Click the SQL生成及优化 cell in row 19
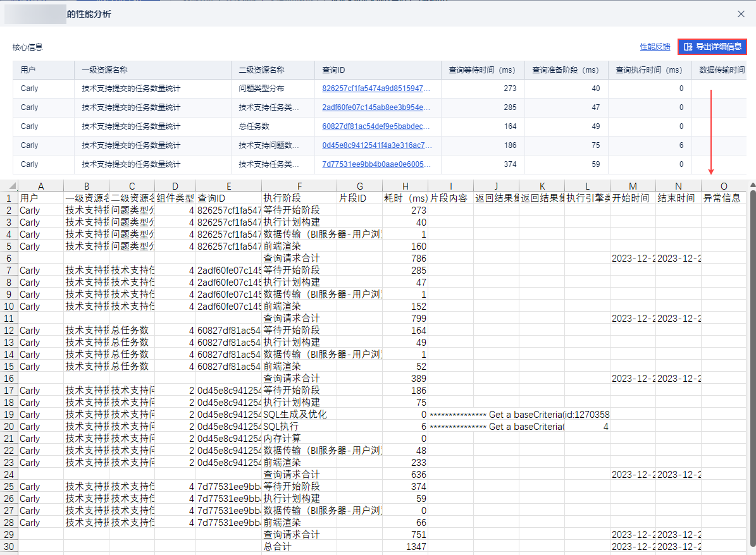 coord(299,414)
